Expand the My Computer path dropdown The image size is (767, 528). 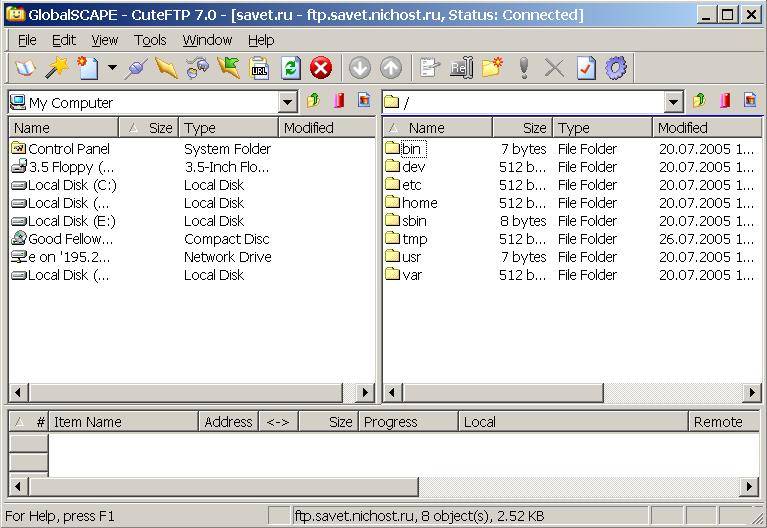tap(288, 102)
